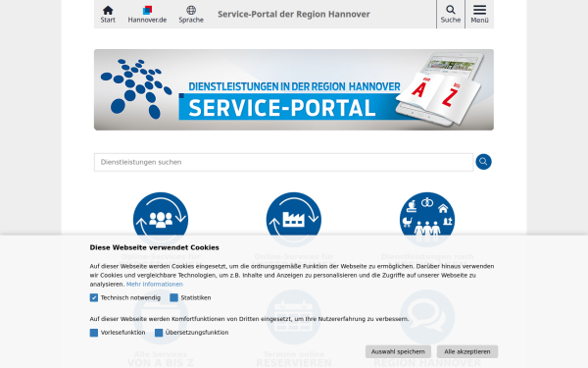Follow the Mehr Informationen link

click(x=155, y=285)
